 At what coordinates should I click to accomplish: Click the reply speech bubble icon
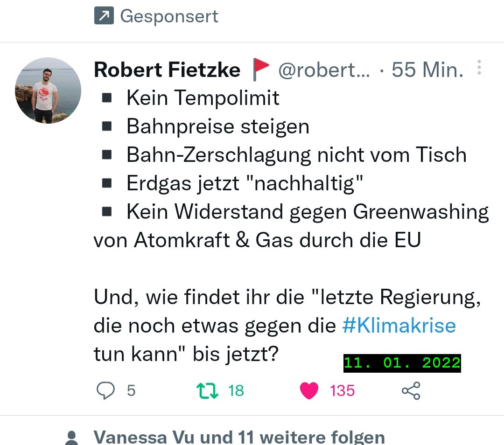(105, 390)
